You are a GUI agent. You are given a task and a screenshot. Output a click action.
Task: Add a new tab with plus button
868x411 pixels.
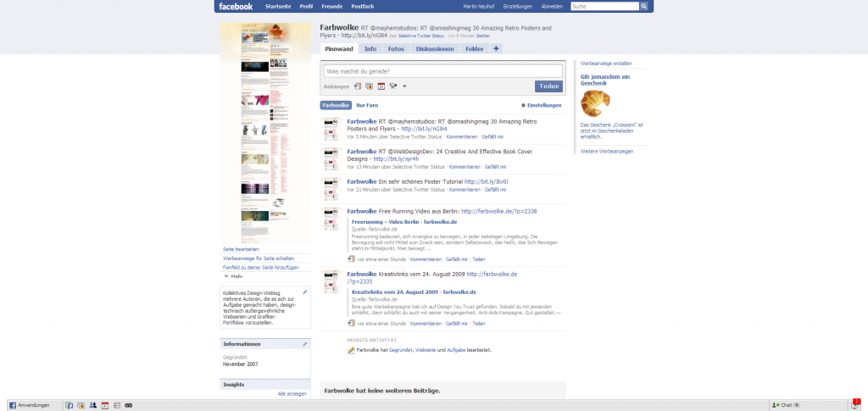click(496, 48)
